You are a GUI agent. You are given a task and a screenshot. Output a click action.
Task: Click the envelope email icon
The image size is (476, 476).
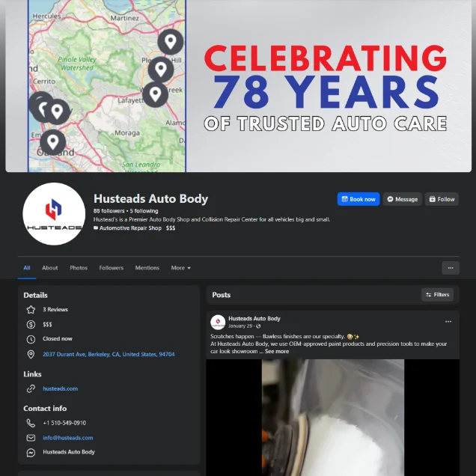[x=31, y=438]
